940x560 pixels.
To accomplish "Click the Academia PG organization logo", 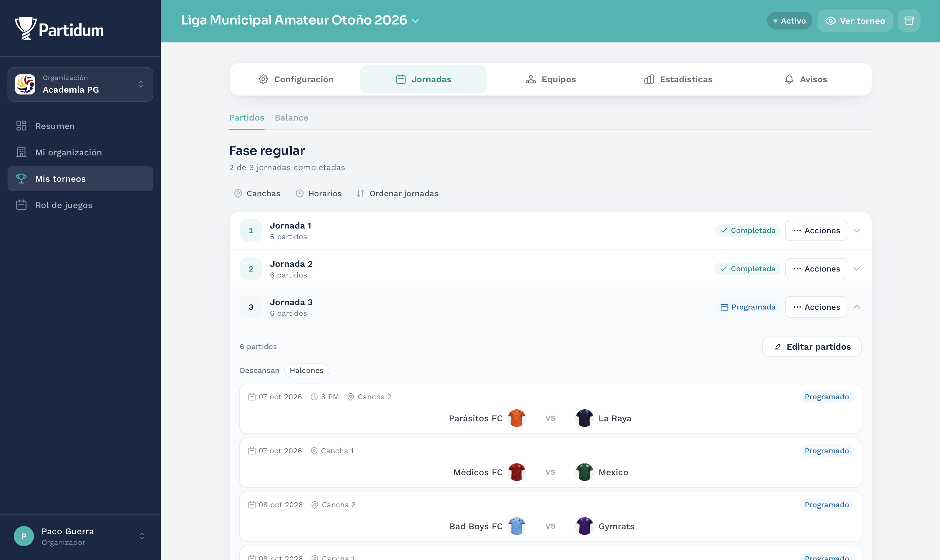I will point(25,84).
